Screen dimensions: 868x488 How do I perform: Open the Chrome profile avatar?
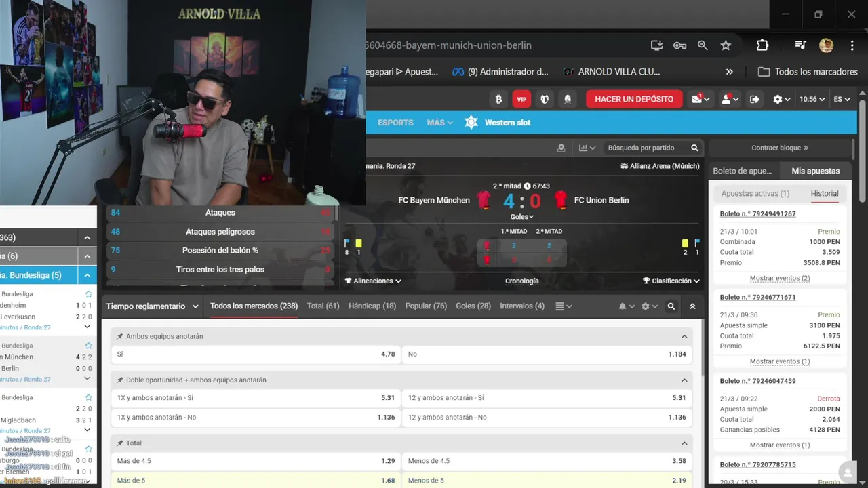pos(826,45)
